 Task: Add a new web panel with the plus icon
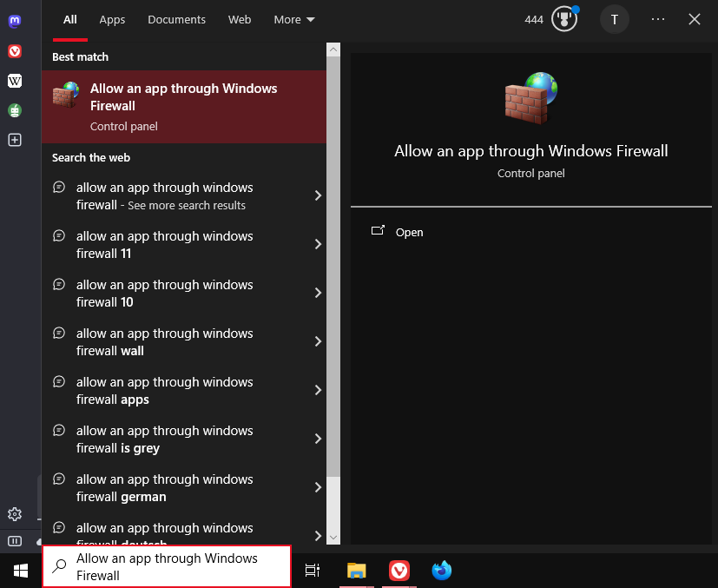pos(14,139)
